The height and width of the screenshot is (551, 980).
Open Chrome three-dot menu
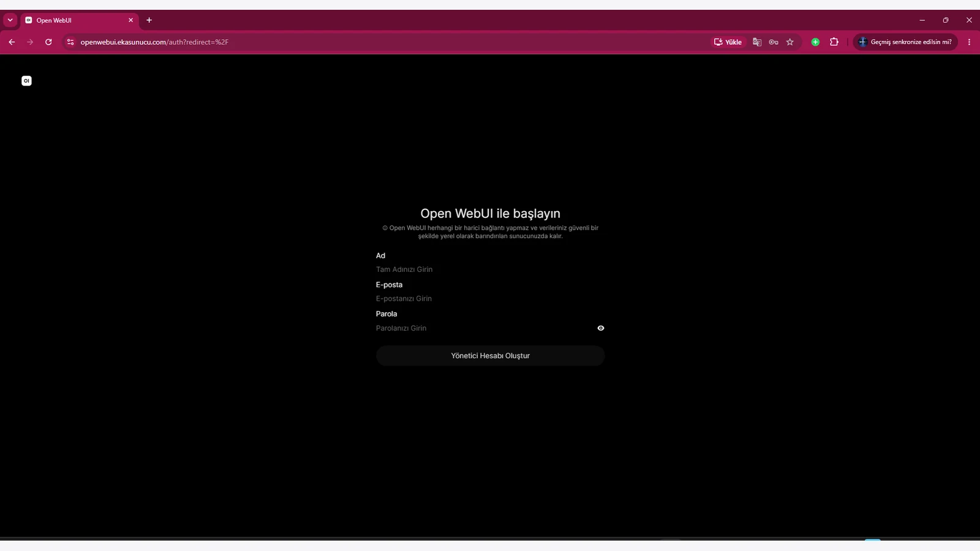tap(969, 42)
